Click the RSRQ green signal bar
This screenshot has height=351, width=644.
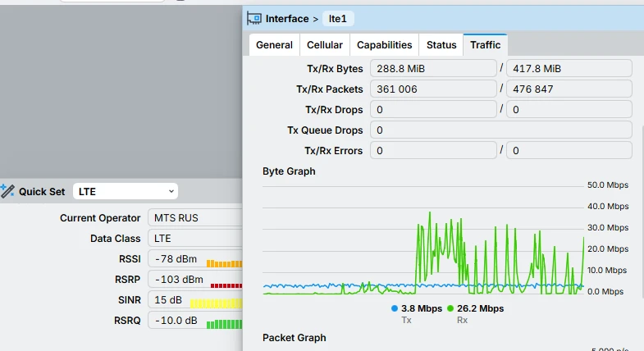[224, 324]
